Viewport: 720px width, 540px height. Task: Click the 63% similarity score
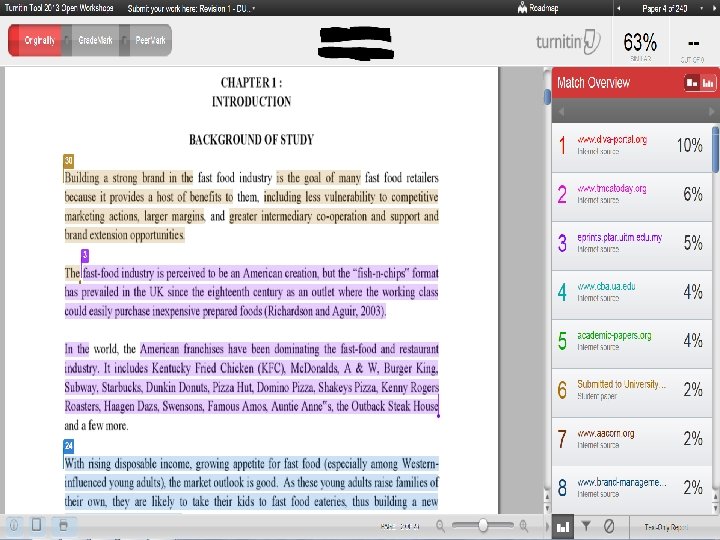pos(640,42)
